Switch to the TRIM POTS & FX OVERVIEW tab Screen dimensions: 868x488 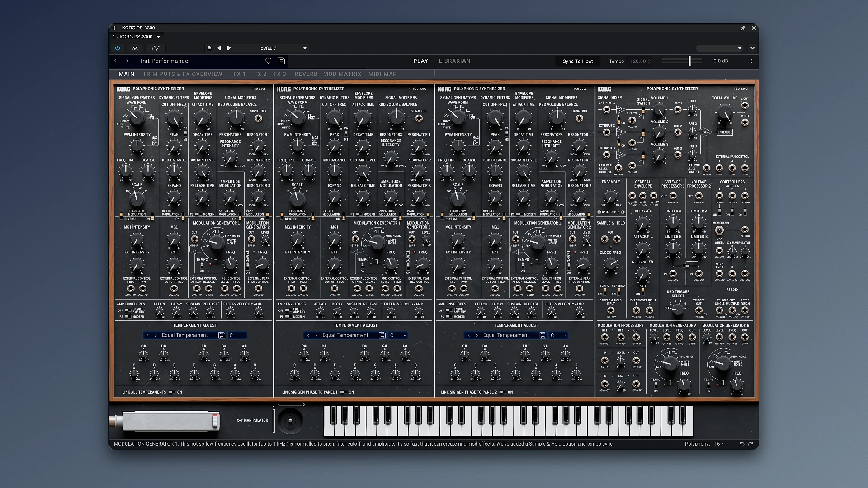pyautogui.click(x=183, y=74)
